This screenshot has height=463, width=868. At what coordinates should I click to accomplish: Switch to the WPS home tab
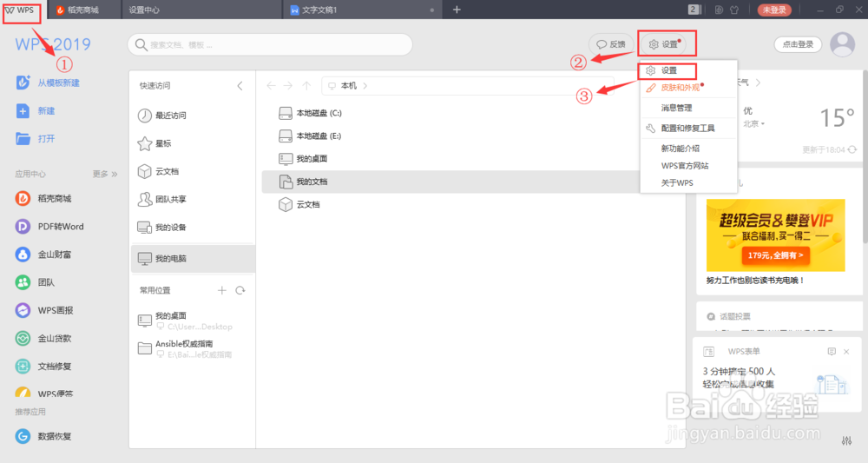[20, 10]
